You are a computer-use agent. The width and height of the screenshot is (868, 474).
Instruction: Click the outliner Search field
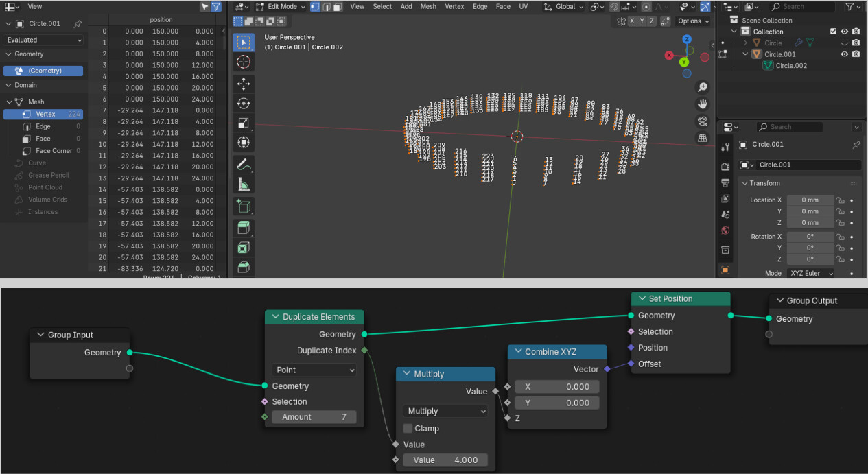[801, 7]
